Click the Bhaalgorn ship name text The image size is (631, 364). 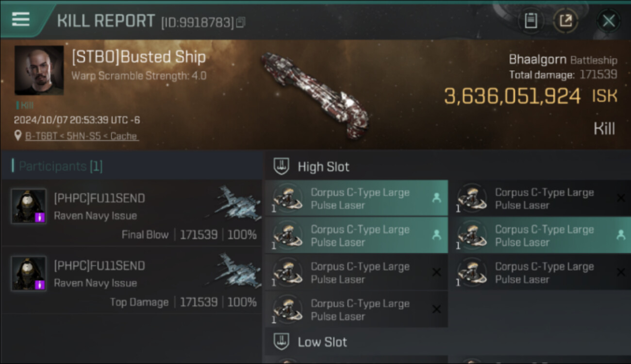[537, 60]
